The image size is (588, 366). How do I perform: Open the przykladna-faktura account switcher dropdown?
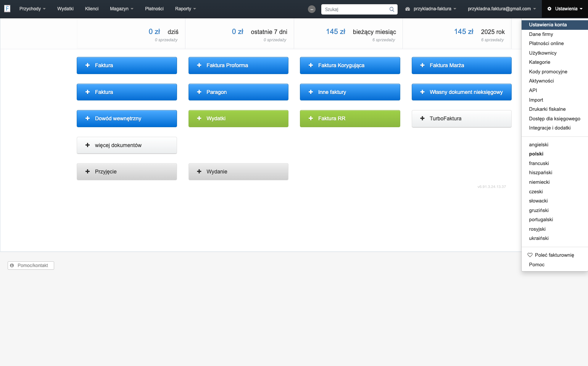[x=431, y=9]
